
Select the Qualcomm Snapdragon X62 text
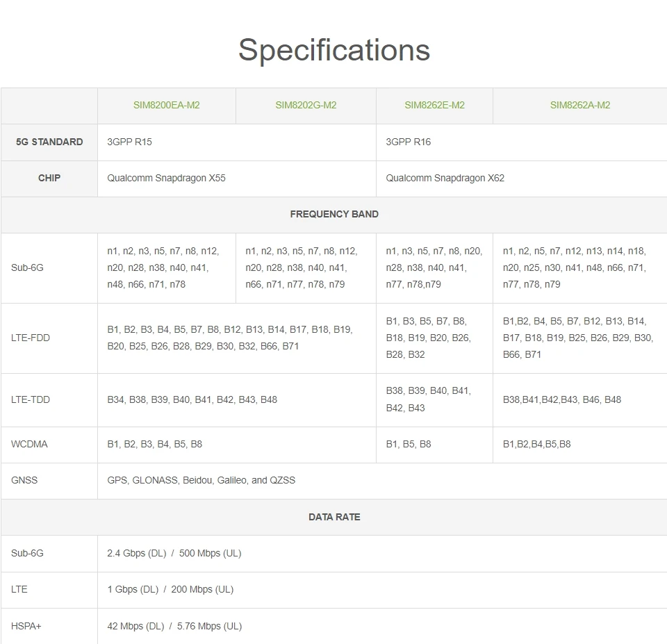point(445,178)
